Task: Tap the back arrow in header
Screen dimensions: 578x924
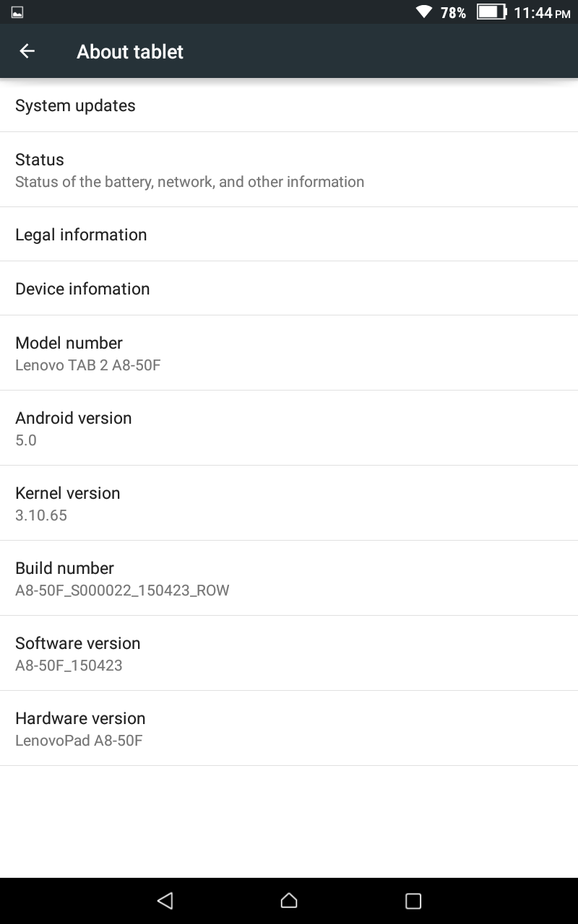Action: point(27,51)
